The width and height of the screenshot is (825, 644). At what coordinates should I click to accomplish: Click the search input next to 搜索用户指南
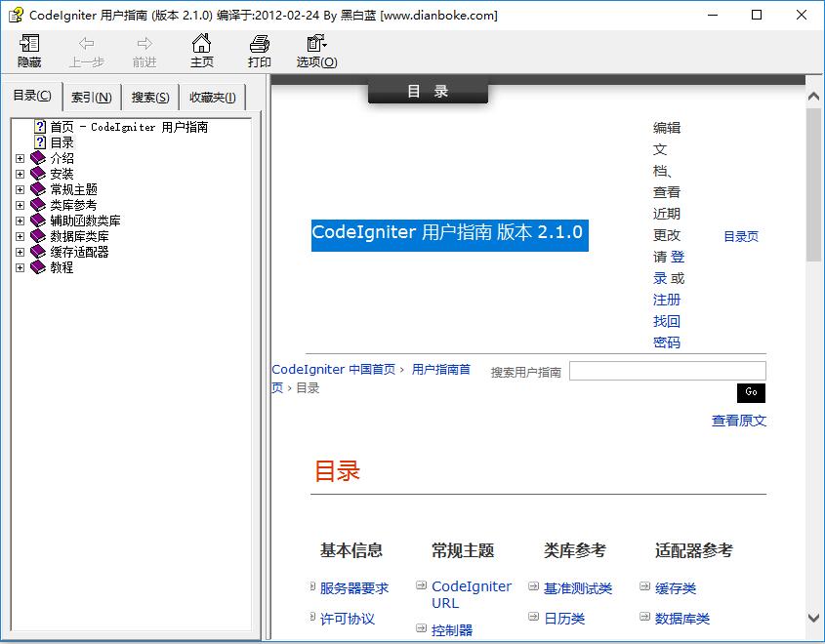coord(668,371)
